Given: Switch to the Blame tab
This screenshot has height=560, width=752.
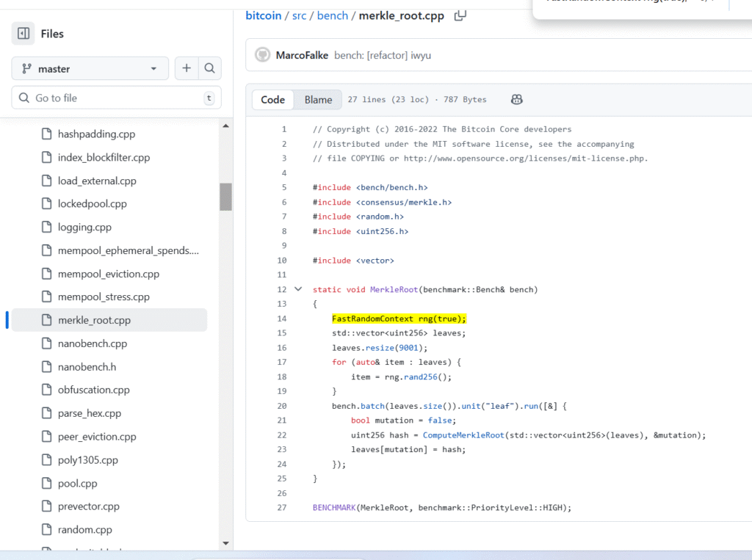Looking at the screenshot, I should (x=319, y=100).
